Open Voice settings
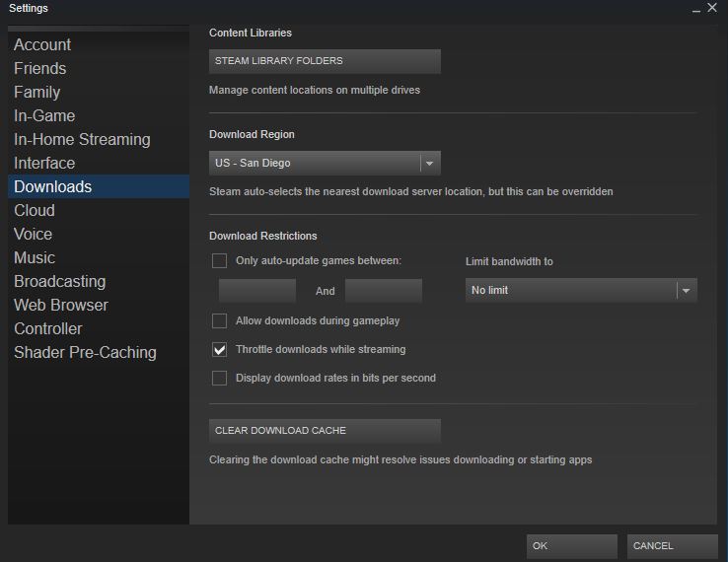 [99, 235]
